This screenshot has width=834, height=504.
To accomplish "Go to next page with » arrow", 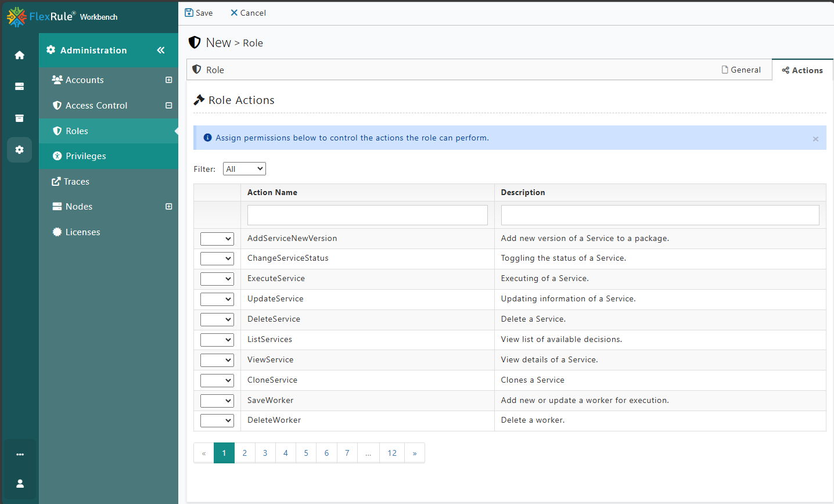I will tap(415, 453).
